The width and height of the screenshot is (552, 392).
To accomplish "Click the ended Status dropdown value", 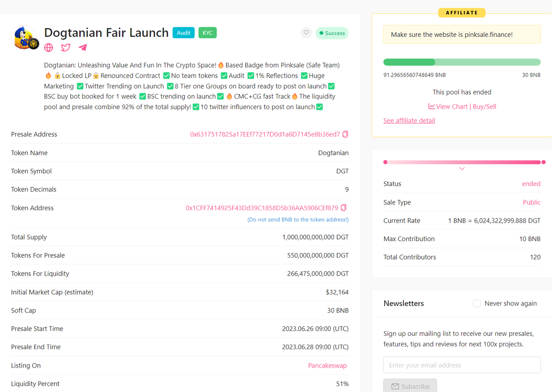I will pos(531,184).
